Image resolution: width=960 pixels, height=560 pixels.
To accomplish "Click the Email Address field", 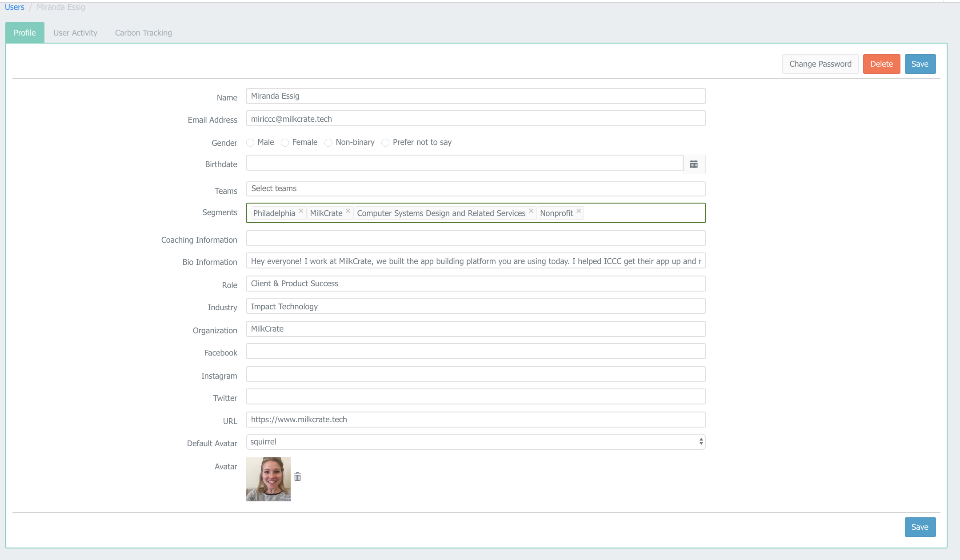I will coord(476,119).
